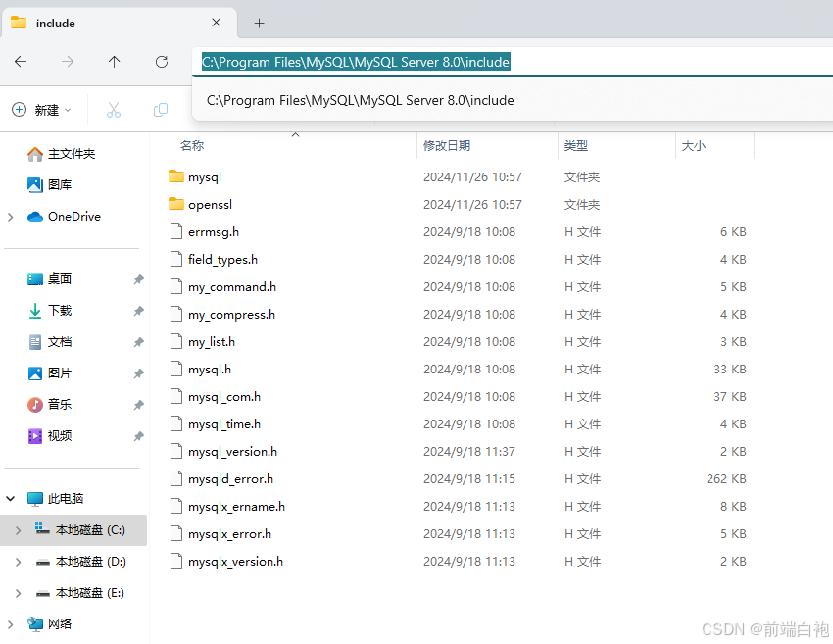This screenshot has width=833, height=644.
Task: Open 下载 (Downloads) quick access folder
Action: click(49, 311)
